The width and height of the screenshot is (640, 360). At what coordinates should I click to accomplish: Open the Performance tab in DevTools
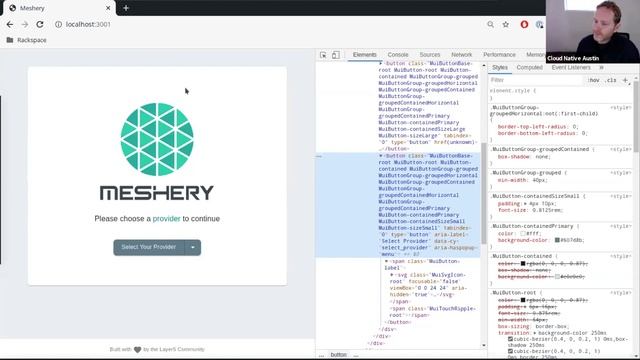(x=499, y=55)
